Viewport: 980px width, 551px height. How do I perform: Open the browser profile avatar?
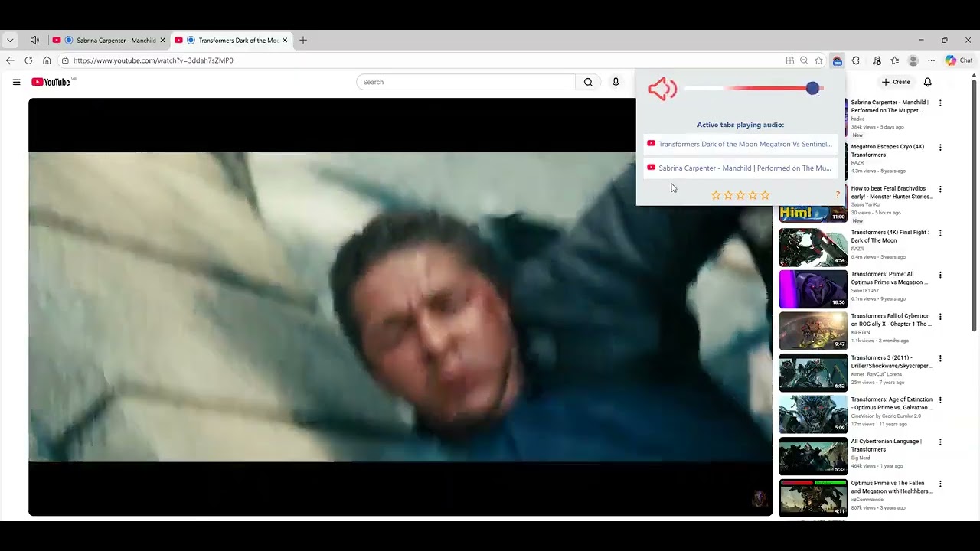click(x=913, y=60)
